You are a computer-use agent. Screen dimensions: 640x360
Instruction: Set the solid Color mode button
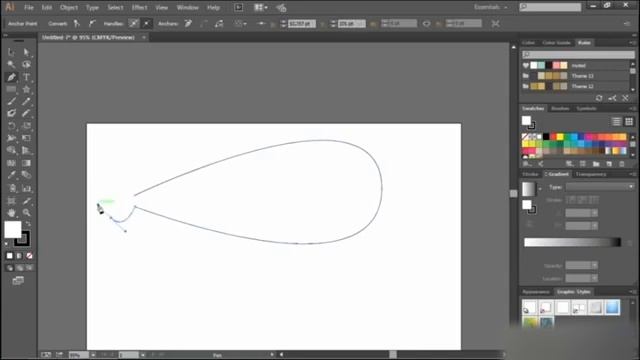pos(9,256)
